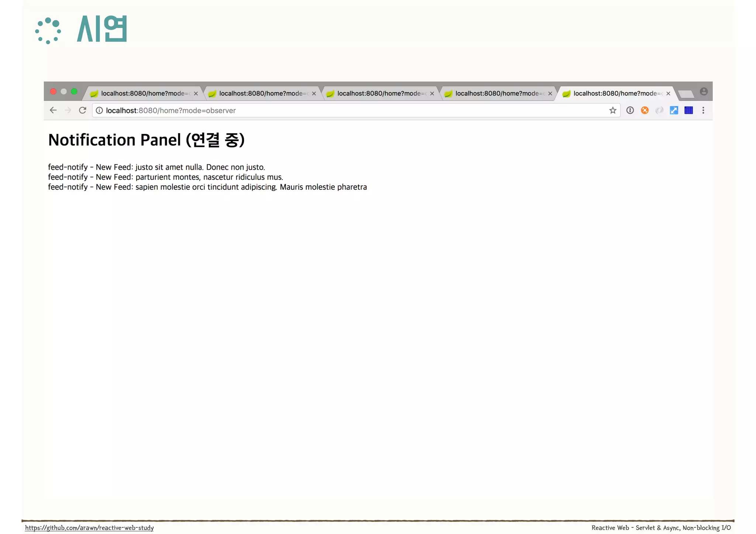Image resolution: width=756 pixels, height=534 pixels.
Task: Open the profile avatar button
Action: (704, 92)
